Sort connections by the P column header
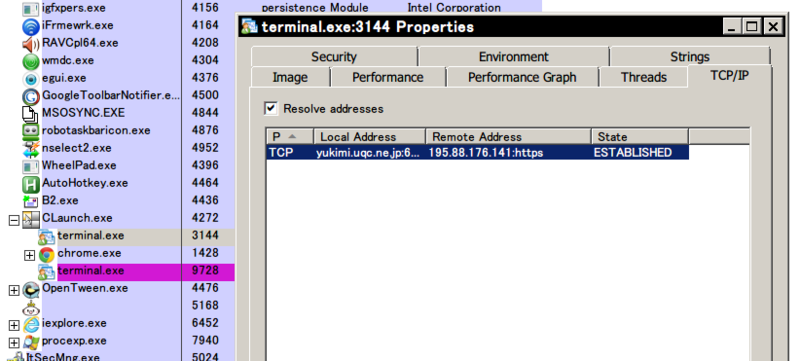 coord(289,137)
